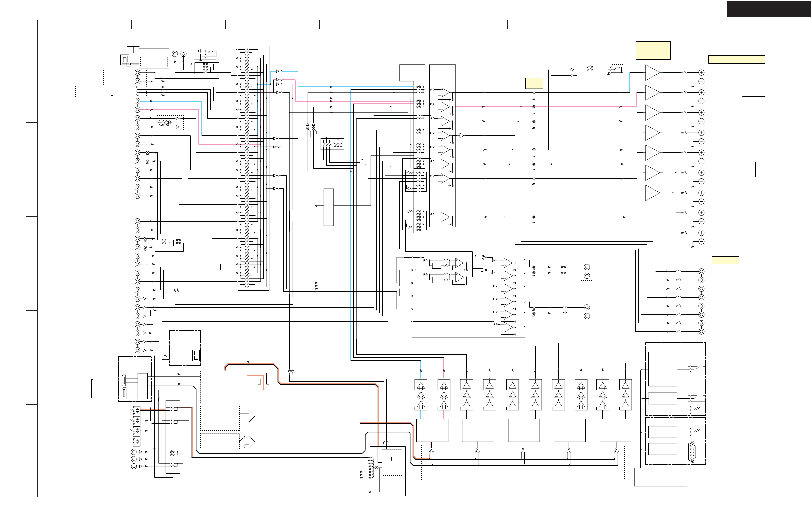812x526 pixels.
Task: Click the black rectangle in top-right corner
Action: 769,9
